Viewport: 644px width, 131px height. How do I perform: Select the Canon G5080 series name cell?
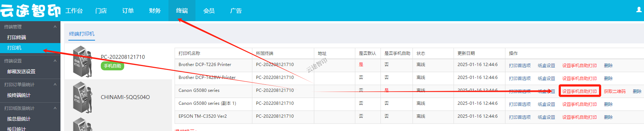click(199, 90)
